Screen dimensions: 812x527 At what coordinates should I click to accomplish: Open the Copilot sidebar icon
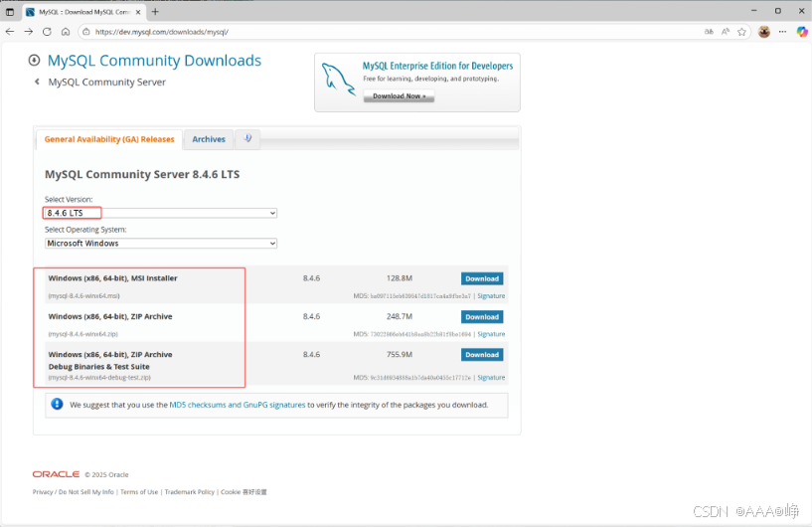pyautogui.click(x=802, y=32)
